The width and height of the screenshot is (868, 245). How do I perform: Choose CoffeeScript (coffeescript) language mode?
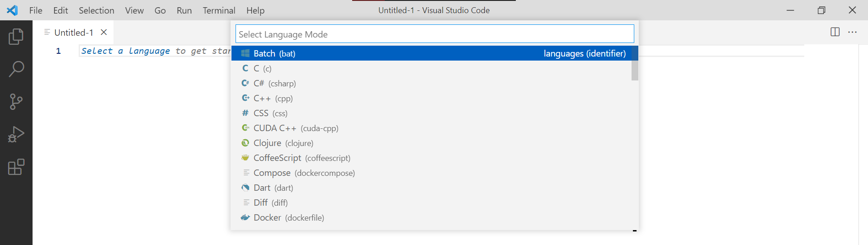click(431, 158)
